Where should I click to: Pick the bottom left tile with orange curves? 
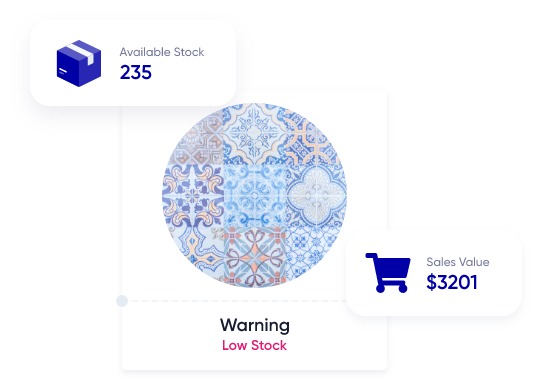[199, 248]
